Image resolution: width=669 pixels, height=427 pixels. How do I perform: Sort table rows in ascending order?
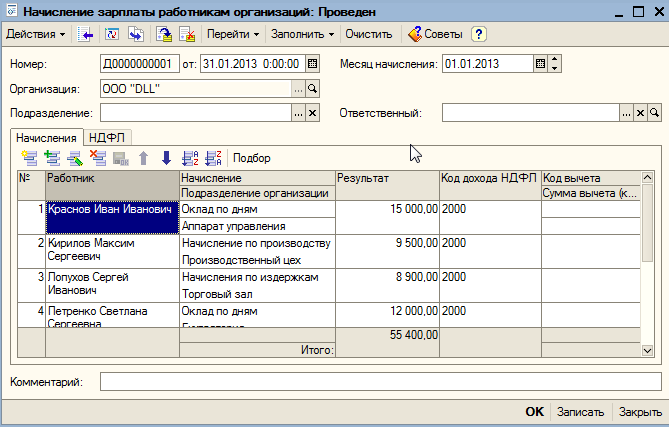[x=190, y=157]
